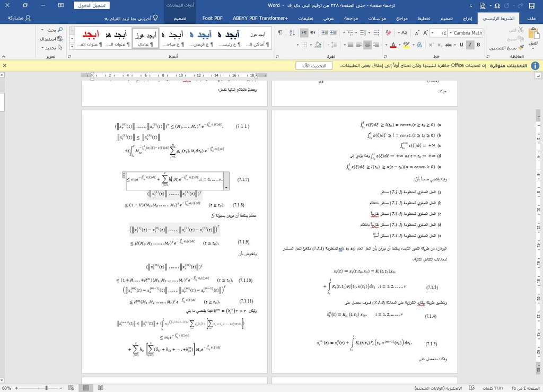Decrease font size with the shrink font icon

click(x=417, y=33)
